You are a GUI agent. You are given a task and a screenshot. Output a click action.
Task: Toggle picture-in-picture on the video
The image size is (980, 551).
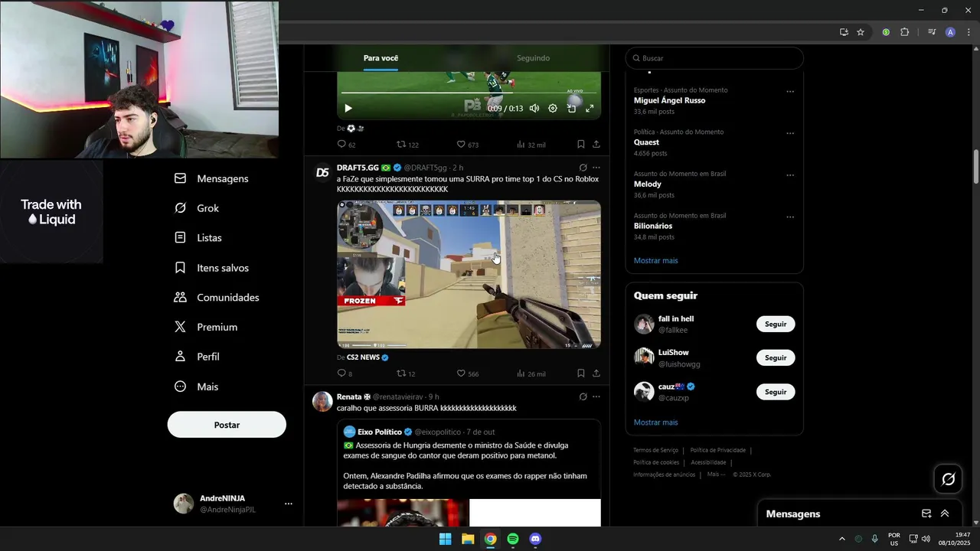coord(571,109)
